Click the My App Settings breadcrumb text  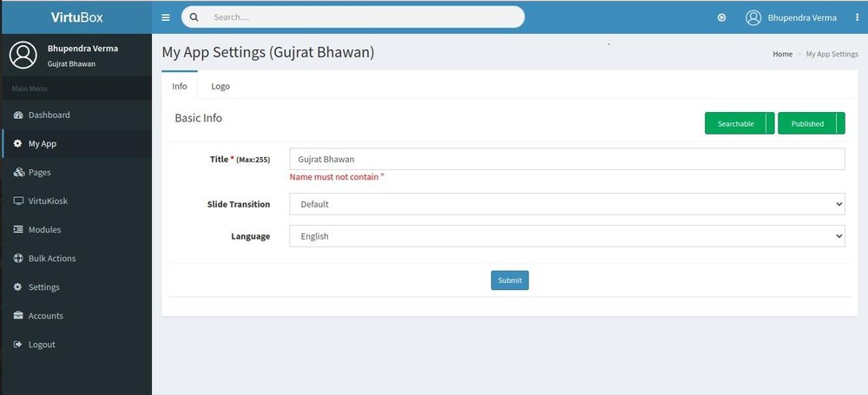[x=832, y=54]
